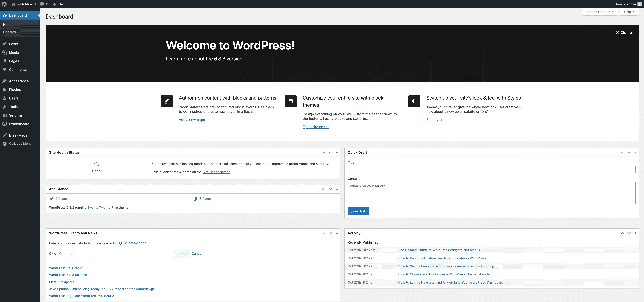Click the location pin beside Select location
Screen dimensions: 644x302
click(120, 243)
